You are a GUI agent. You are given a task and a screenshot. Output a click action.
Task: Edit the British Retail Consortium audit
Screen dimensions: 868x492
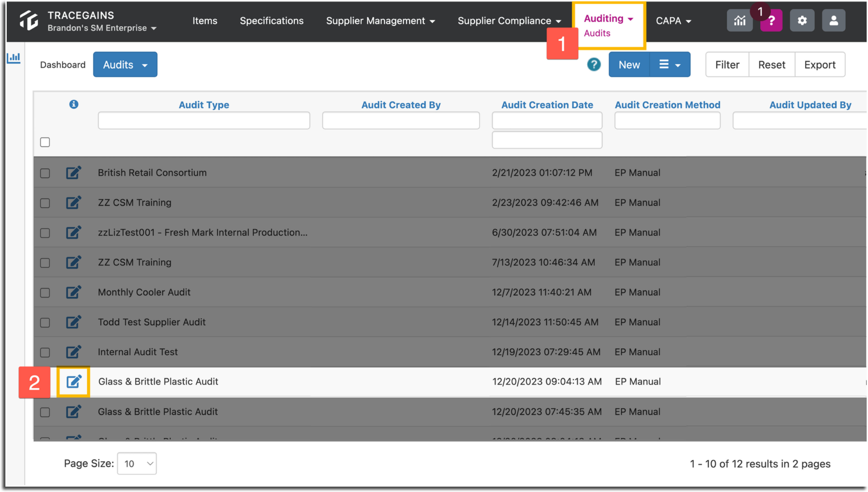click(74, 173)
